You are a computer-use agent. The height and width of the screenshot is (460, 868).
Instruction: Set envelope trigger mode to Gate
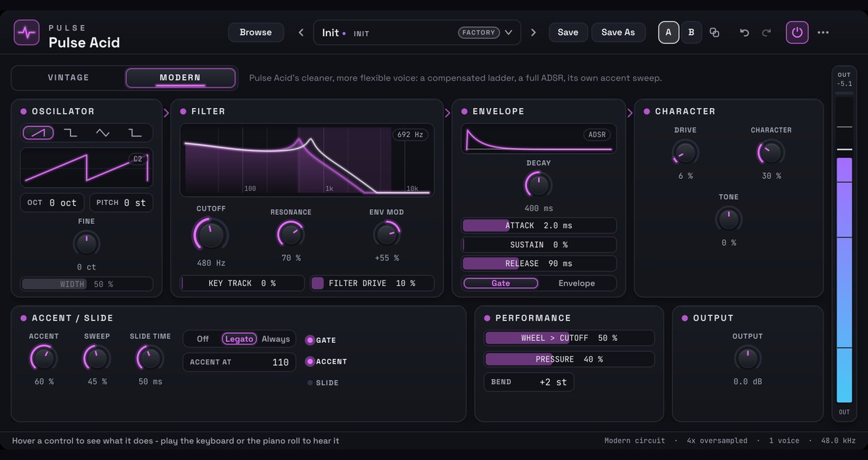(x=501, y=283)
